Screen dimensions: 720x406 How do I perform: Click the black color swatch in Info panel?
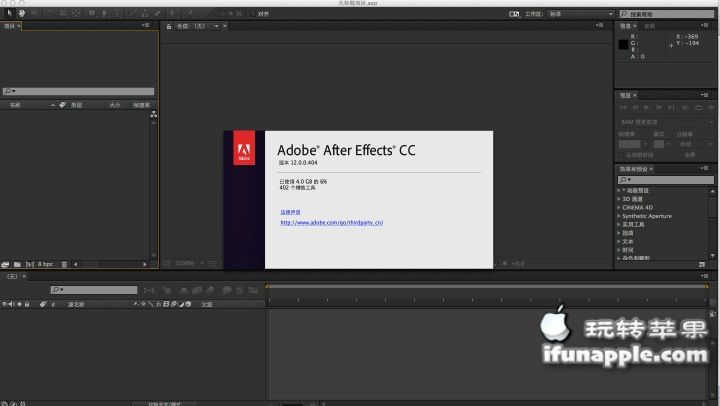click(x=623, y=44)
